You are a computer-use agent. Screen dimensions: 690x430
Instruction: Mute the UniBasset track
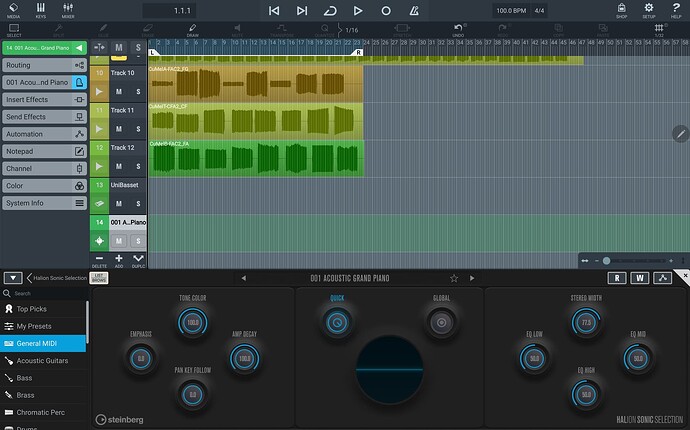(119, 204)
